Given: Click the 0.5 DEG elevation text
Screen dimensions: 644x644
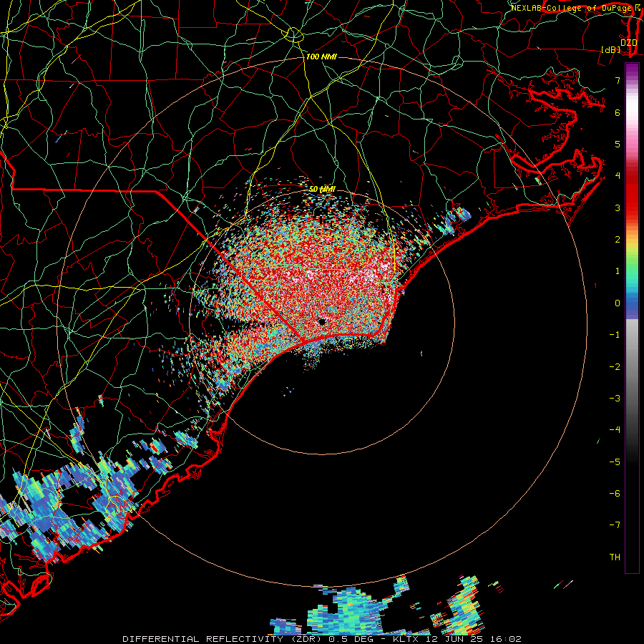Looking at the screenshot, I should [351, 639].
